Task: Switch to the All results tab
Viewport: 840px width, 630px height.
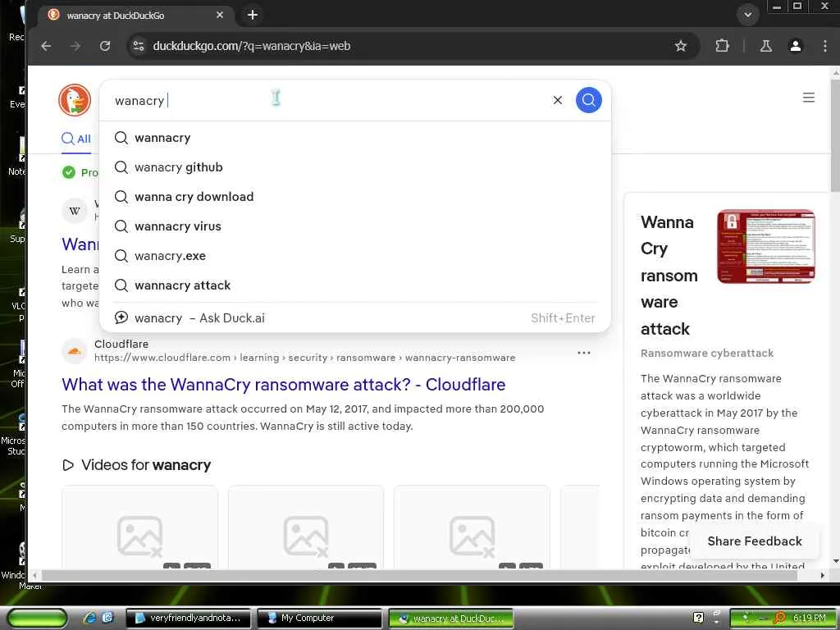Action: click(76, 139)
